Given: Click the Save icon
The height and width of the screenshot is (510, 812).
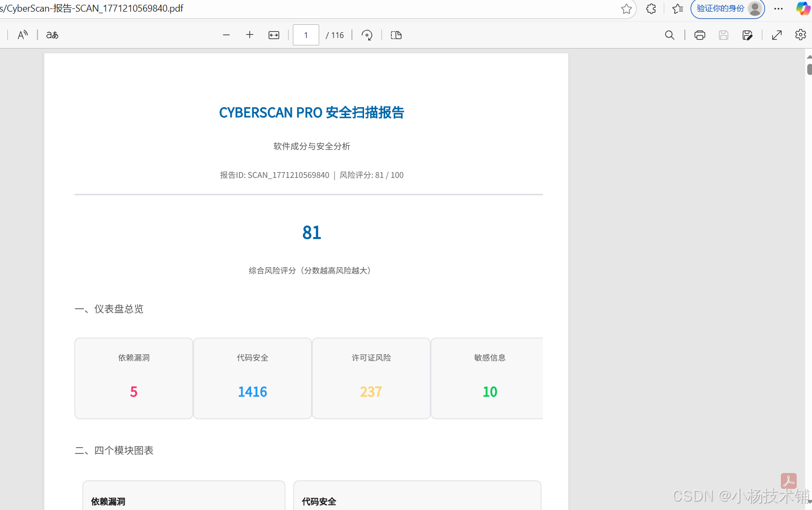Looking at the screenshot, I should [x=723, y=35].
